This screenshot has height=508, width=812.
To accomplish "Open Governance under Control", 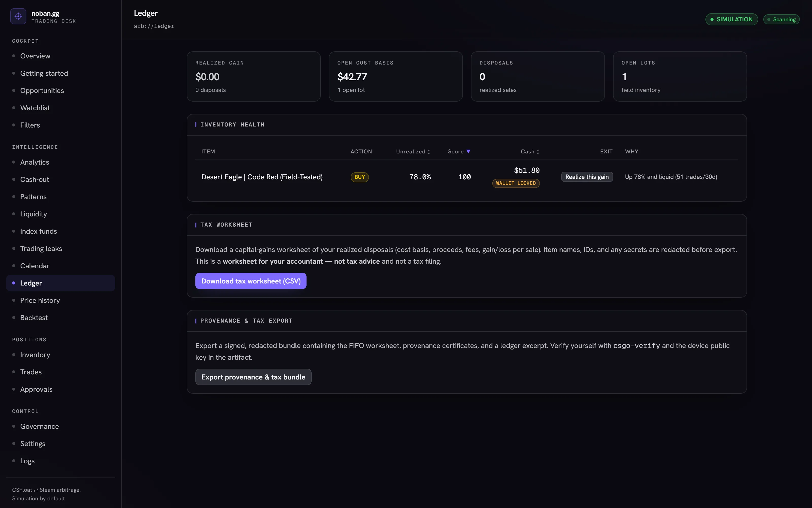I will [x=61, y=426].
